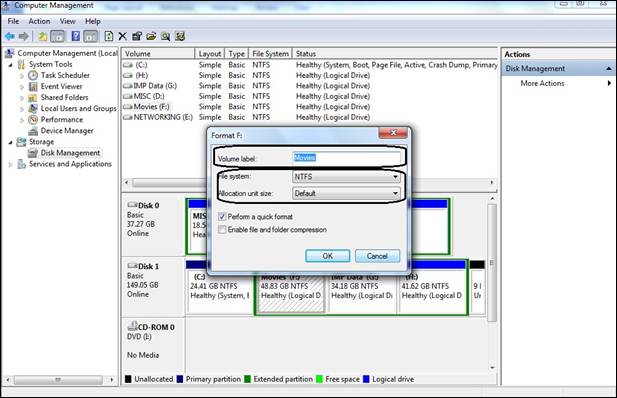Click the Forward arrow toolbar icon

24,37
